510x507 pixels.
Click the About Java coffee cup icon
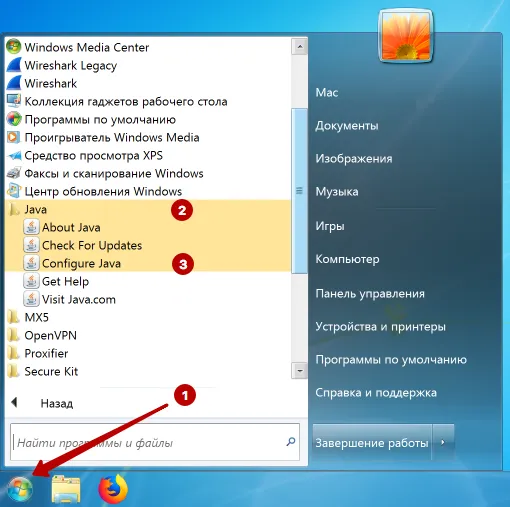tap(31, 227)
